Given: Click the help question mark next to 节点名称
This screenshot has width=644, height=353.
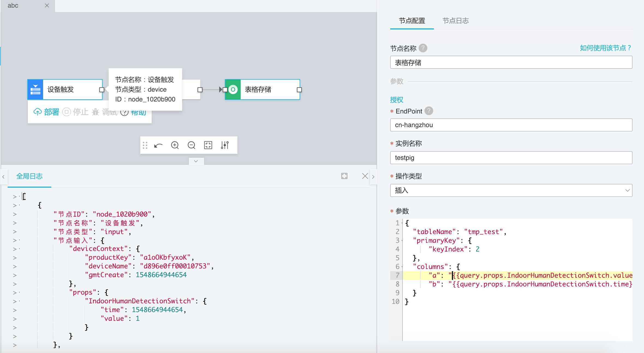Looking at the screenshot, I should 423,48.
